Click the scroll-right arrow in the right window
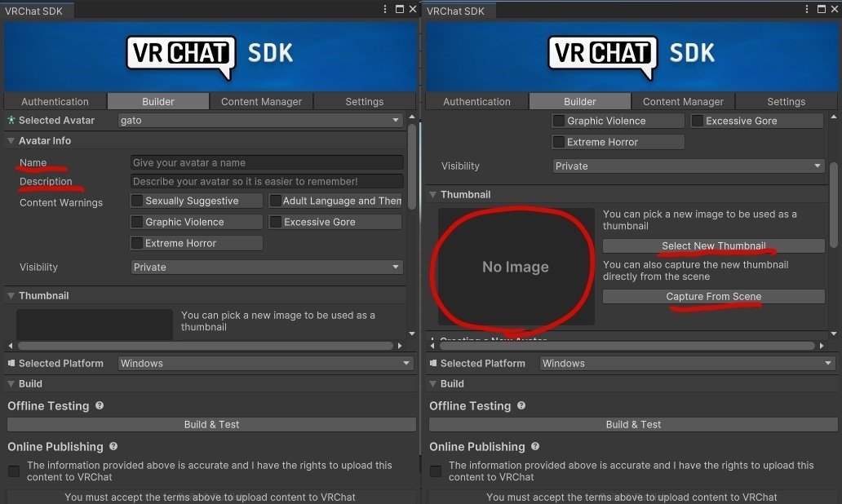The width and height of the screenshot is (842, 504). click(822, 346)
